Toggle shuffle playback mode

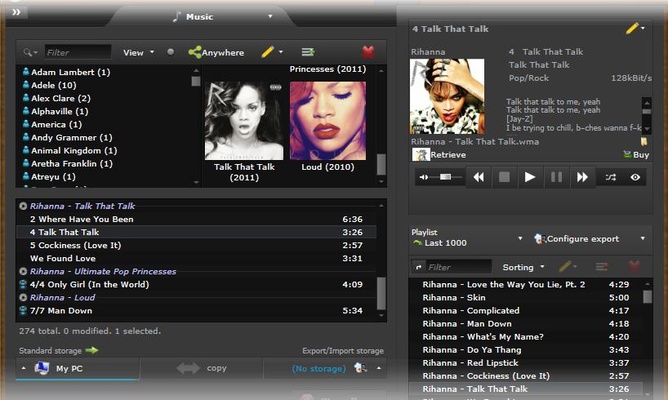pos(611,177)
